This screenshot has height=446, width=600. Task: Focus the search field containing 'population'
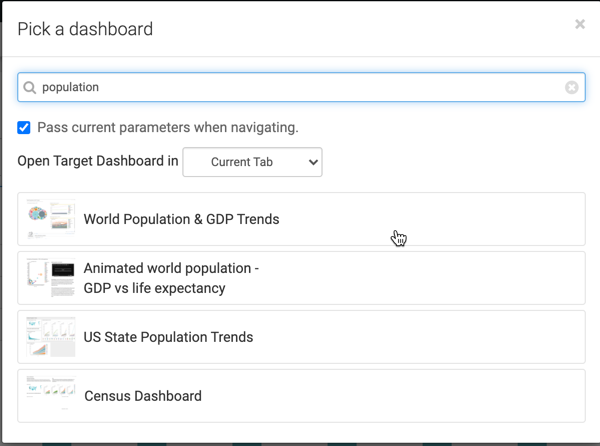300,88
